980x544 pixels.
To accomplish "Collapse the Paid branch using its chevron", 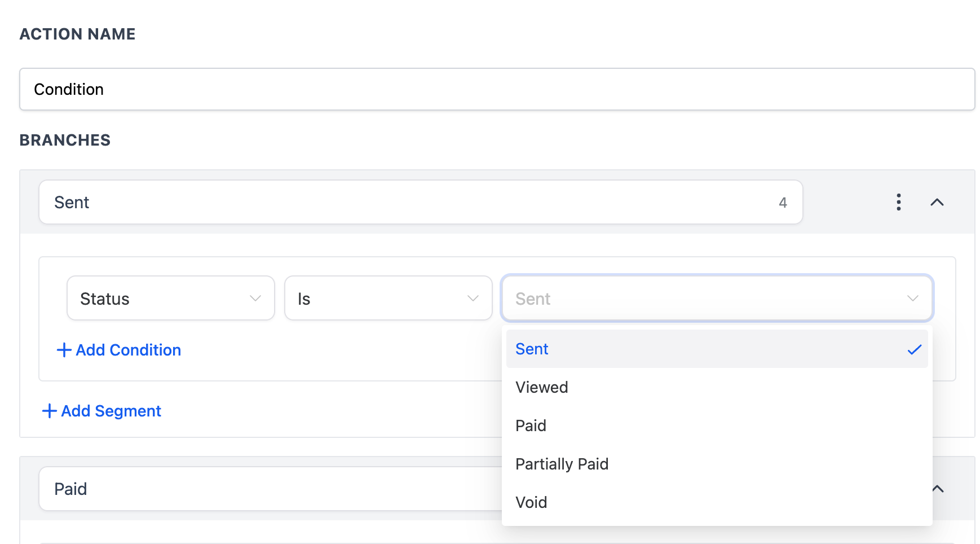I will tap(938, 489).
